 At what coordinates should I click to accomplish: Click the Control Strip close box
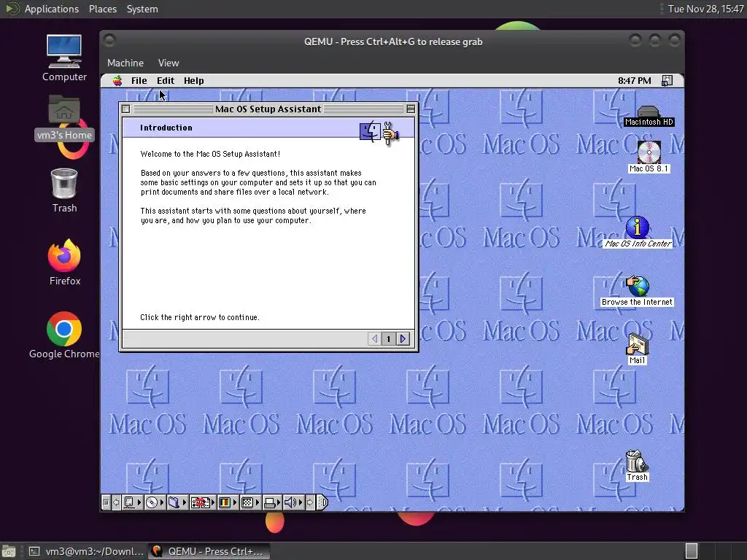106,502
